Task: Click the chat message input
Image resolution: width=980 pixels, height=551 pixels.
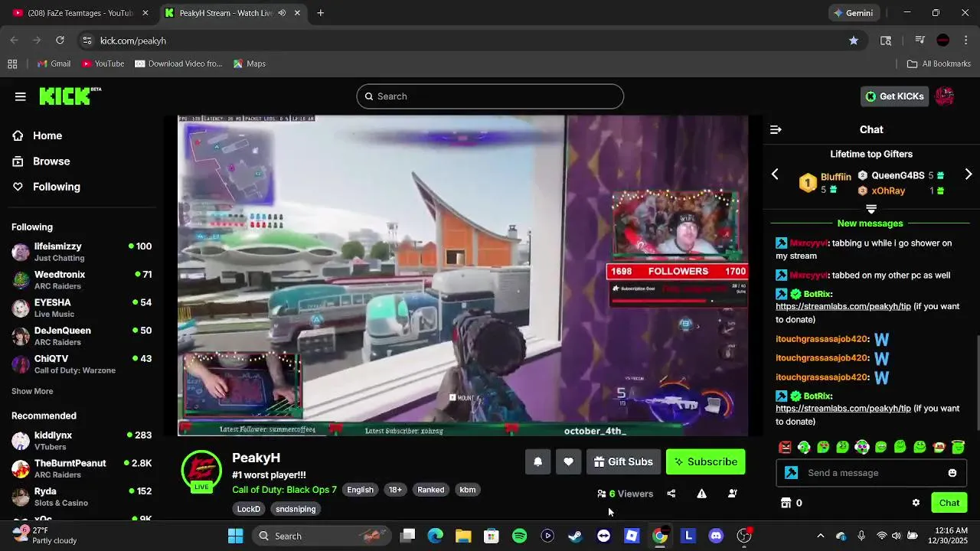Action: pyautogui.click(x=871, y=473)
